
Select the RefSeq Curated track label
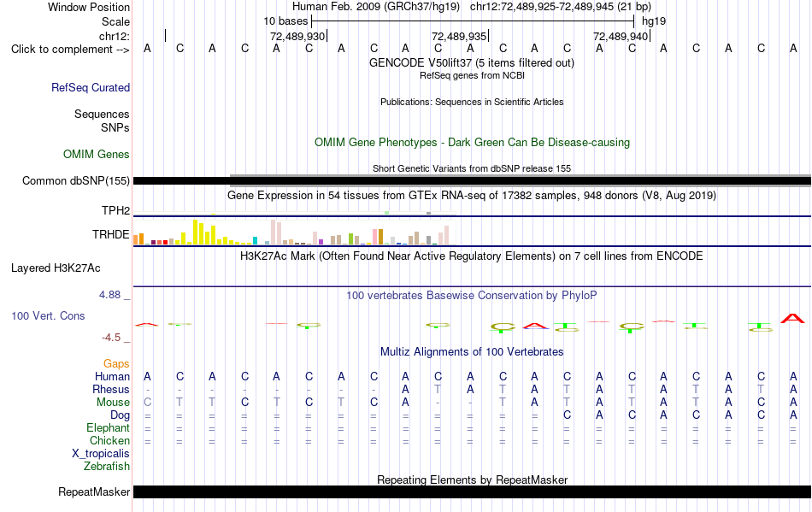click(x=91, y=87)
